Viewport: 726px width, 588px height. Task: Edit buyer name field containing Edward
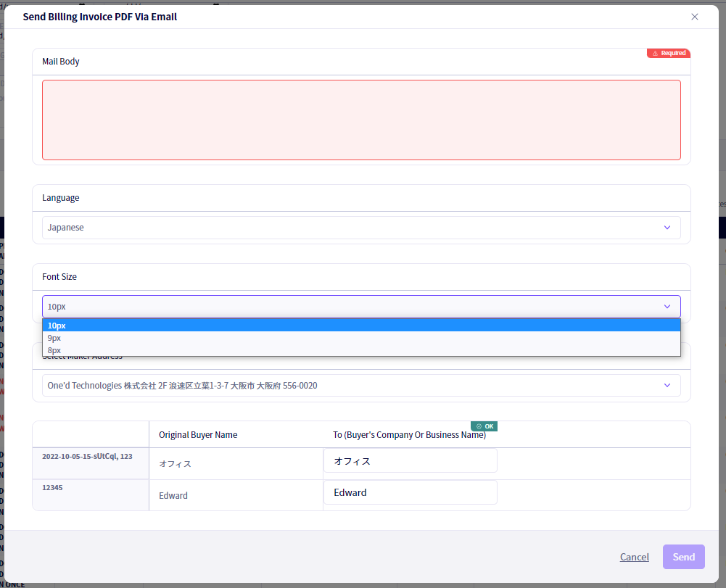[x=411, y=492]
